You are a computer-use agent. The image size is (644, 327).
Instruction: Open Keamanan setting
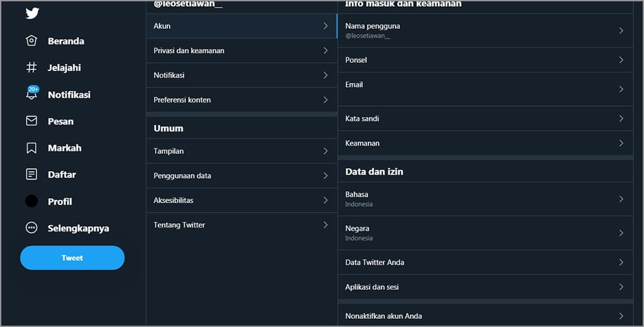click(486, 143)
